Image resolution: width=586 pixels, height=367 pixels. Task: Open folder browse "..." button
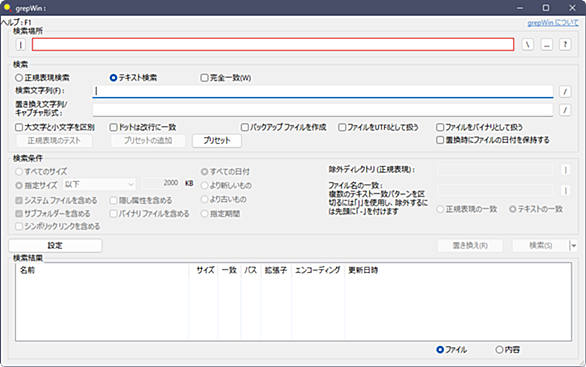pos(547,45)
